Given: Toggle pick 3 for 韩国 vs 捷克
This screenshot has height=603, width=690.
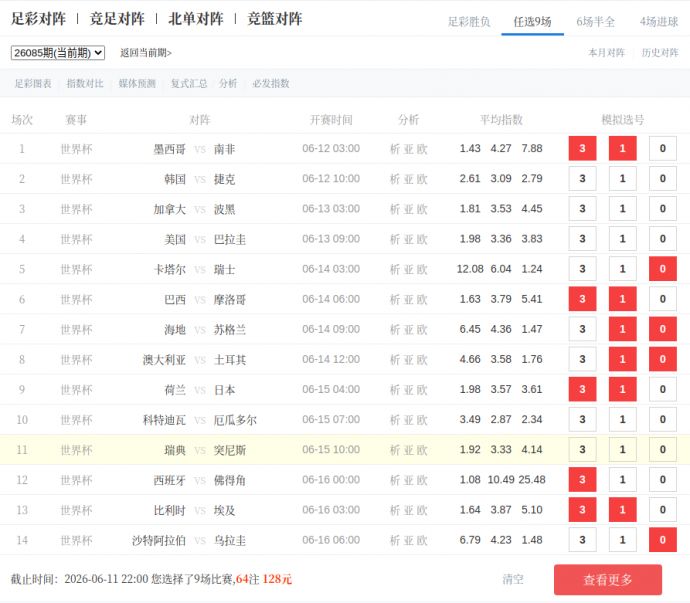Looking at the screenshot, I should [582, 179].
